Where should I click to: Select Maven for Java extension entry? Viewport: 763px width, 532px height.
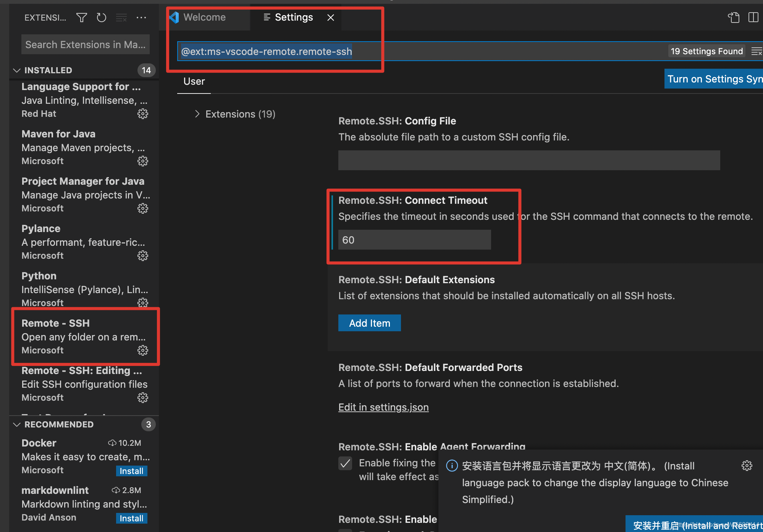click(x=85, y=147)
